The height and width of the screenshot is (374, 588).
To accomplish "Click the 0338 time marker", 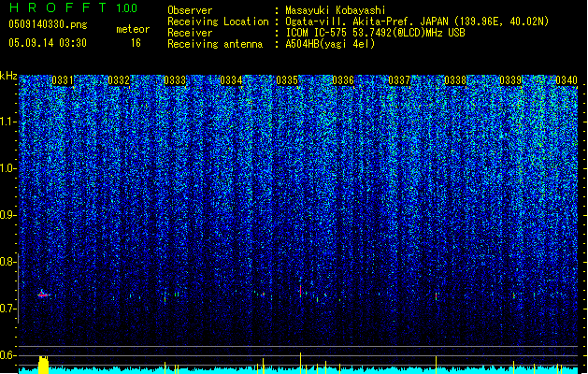I will 455,80.
